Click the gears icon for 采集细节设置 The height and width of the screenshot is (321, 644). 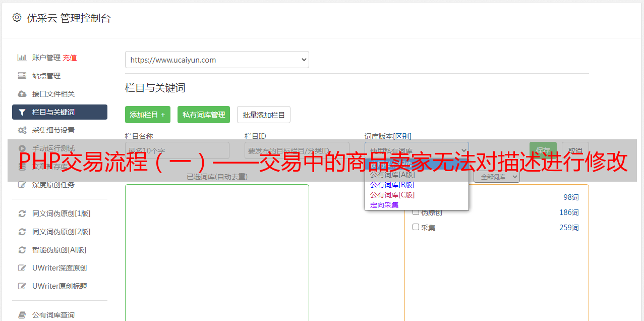pos(22,130)
